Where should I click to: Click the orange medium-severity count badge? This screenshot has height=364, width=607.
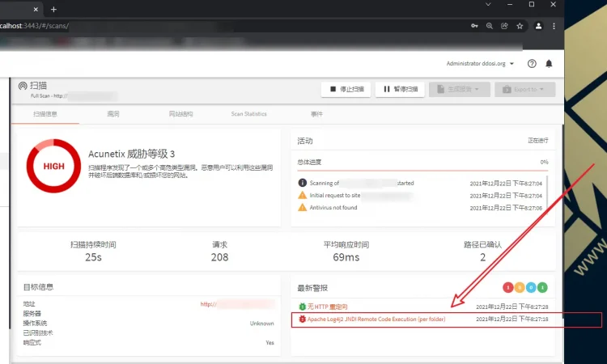click(x=520, y=287)
